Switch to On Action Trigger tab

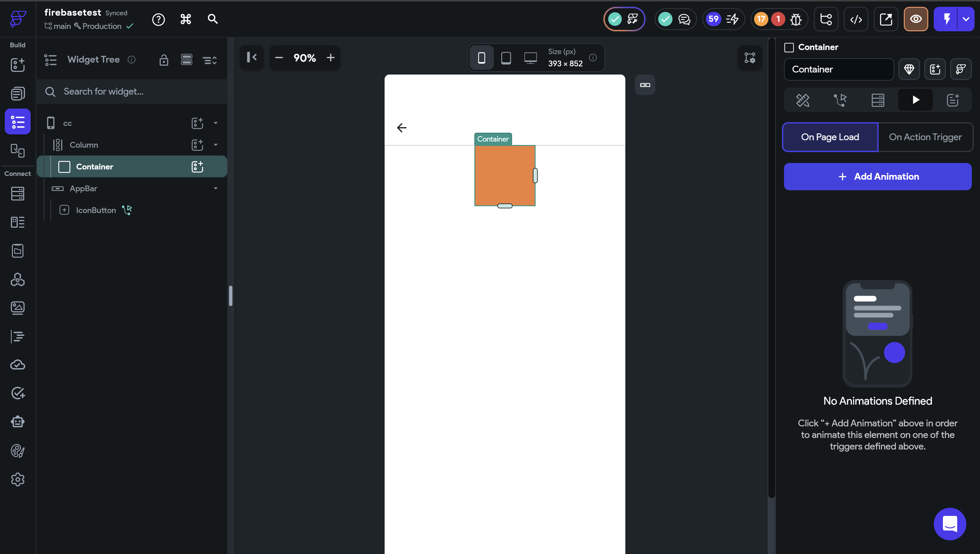pos(925,137)
